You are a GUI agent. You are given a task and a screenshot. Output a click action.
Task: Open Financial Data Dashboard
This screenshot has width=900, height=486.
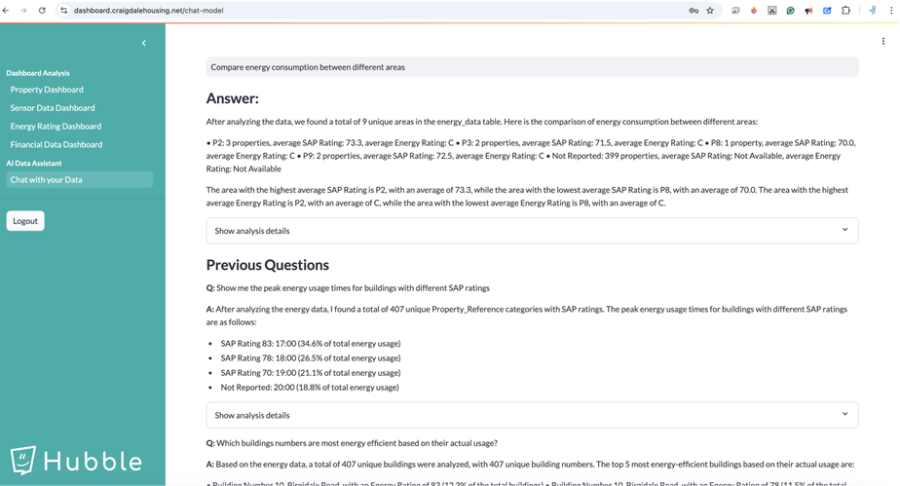56,145
